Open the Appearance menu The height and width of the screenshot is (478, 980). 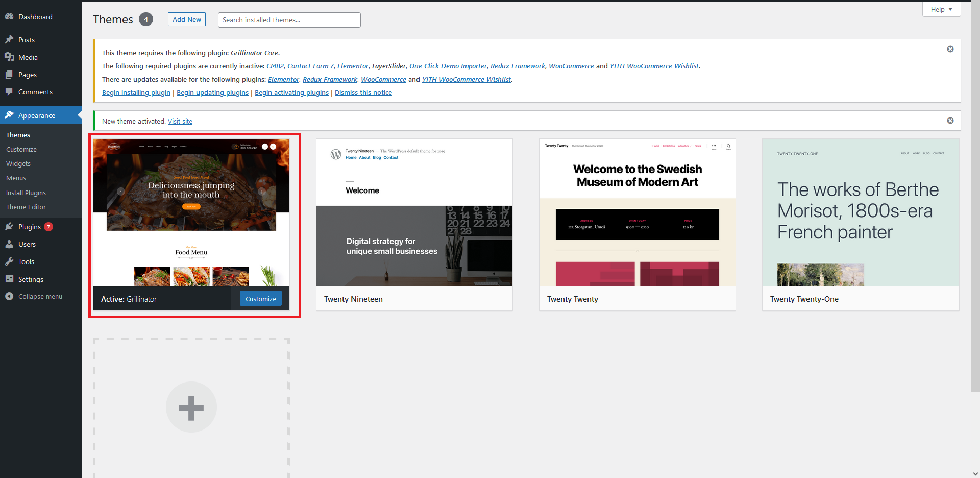tap(37, 115)
